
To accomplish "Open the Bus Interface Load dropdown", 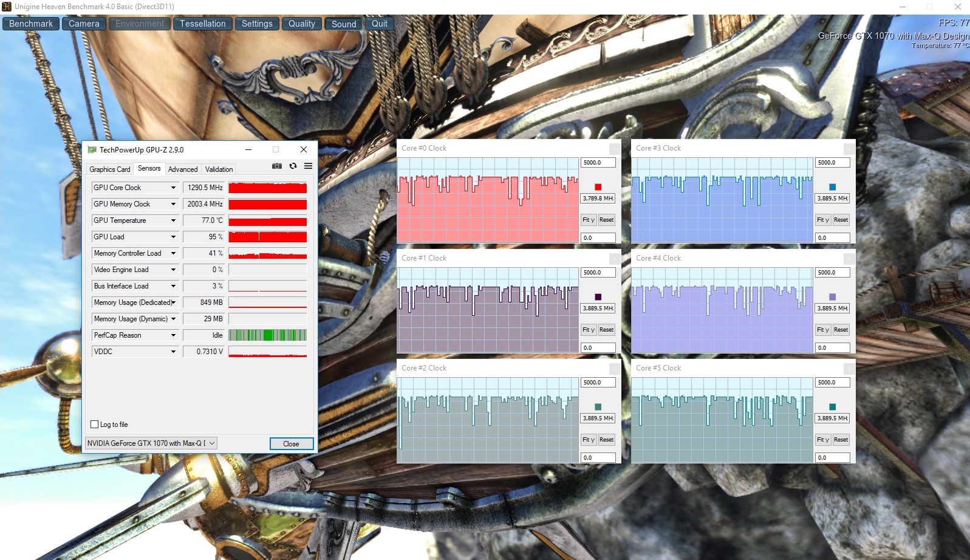I will click(173, 286).
